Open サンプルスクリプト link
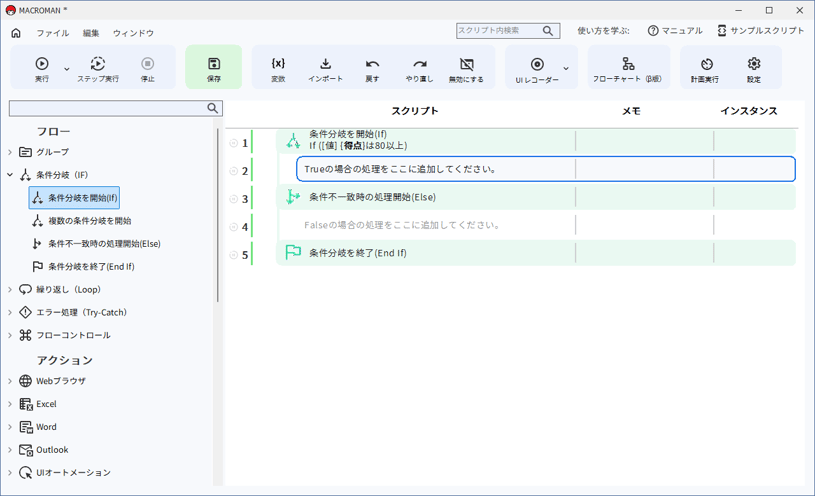The width and height of the screenshot is (815, 496). click(x=761, y=31)
